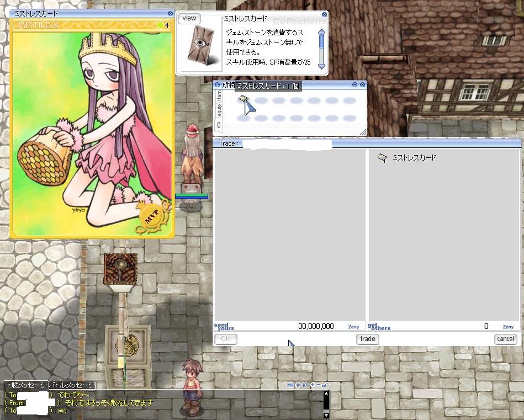
Task: Click the ミストレスカード name in trade list
Action: pos(414,157)
